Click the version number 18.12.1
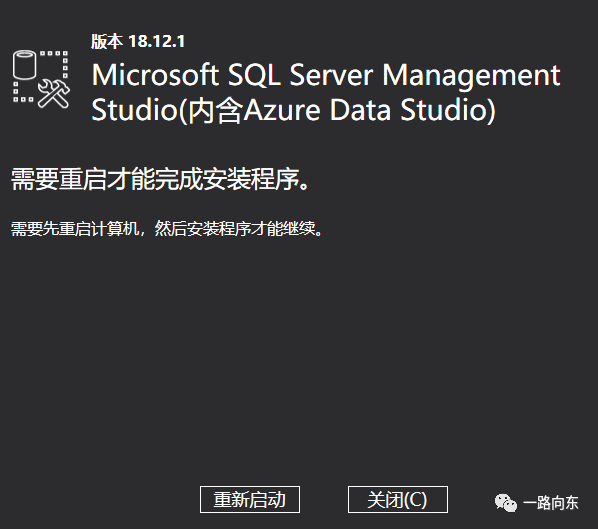Screen dimensions: 598x529 [157, 41]
